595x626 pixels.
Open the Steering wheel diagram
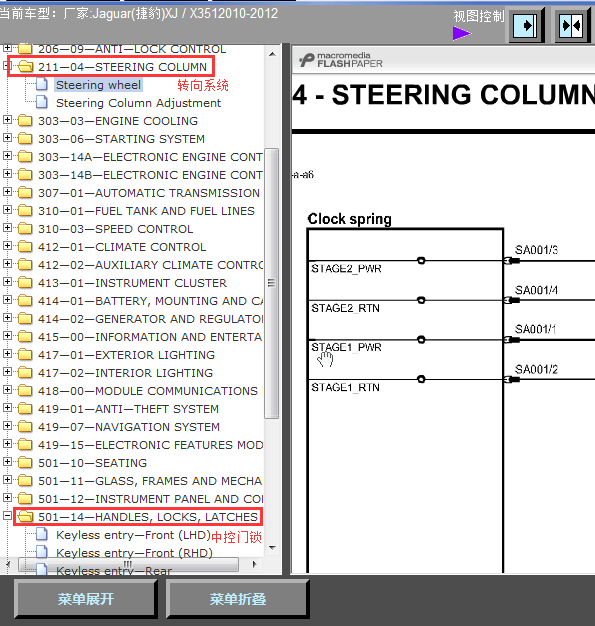point(98,85)
